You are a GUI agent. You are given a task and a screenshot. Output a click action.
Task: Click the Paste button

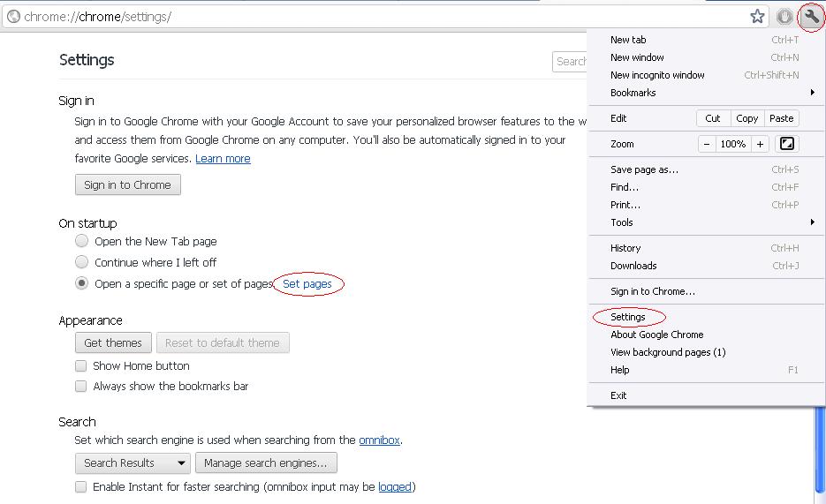coord(781,118)
